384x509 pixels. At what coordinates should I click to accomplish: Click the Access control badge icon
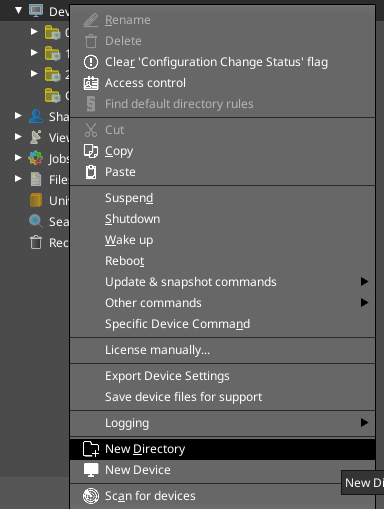91,83
